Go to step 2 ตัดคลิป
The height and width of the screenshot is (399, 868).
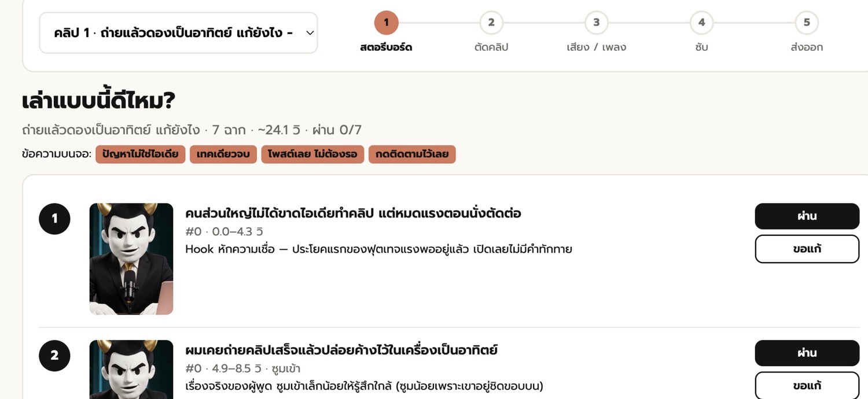click(x=491, y=33)
